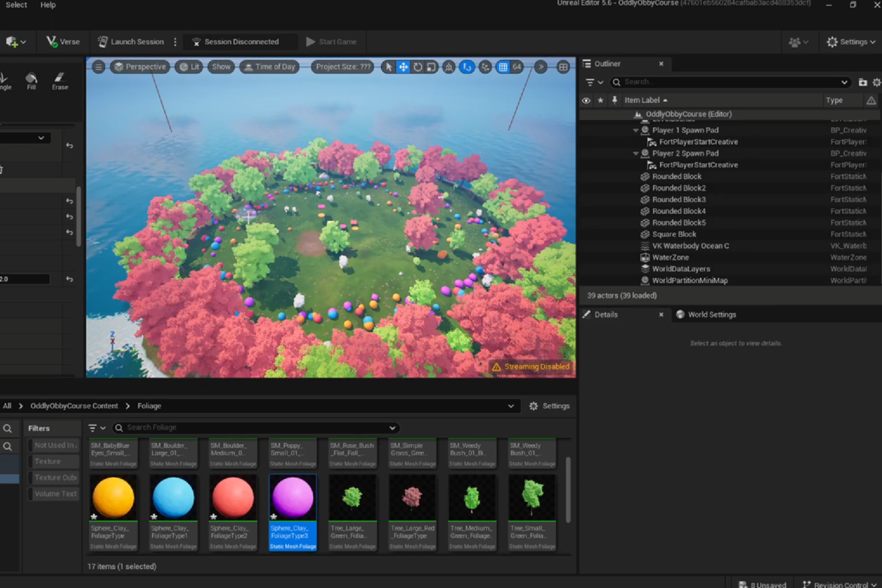Screen dimensions: 882x588
Task: Collapse Player 1 Spawn Pad in Outliner
Action: point(635,130)
